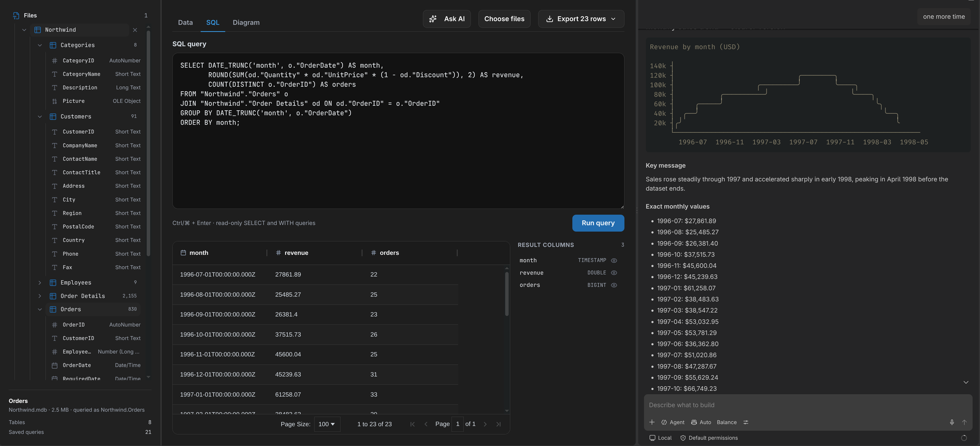The image size is (980, 446).
Task: Click the '1997-01: $61,258.07' list item
Action: (686, 288)
